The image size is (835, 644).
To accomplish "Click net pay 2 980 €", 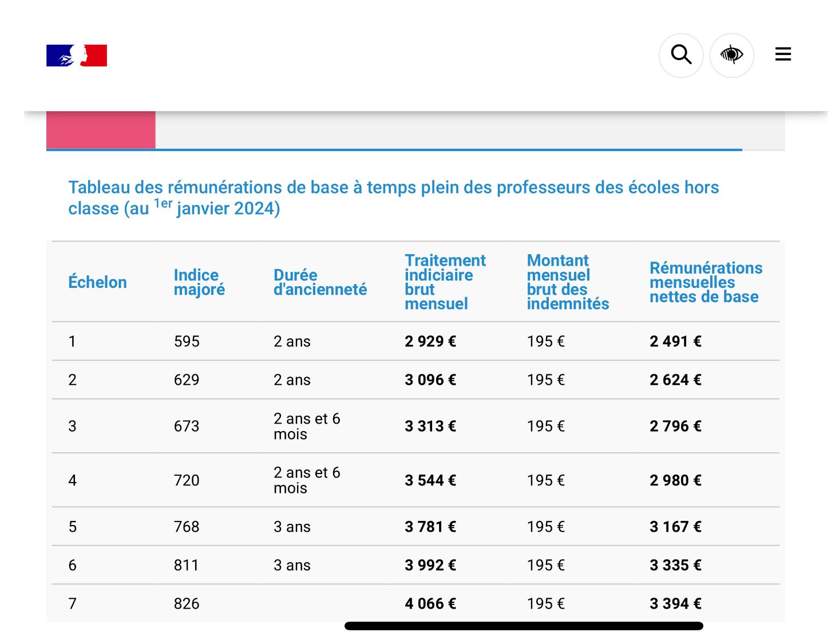I will click(675, 480).
